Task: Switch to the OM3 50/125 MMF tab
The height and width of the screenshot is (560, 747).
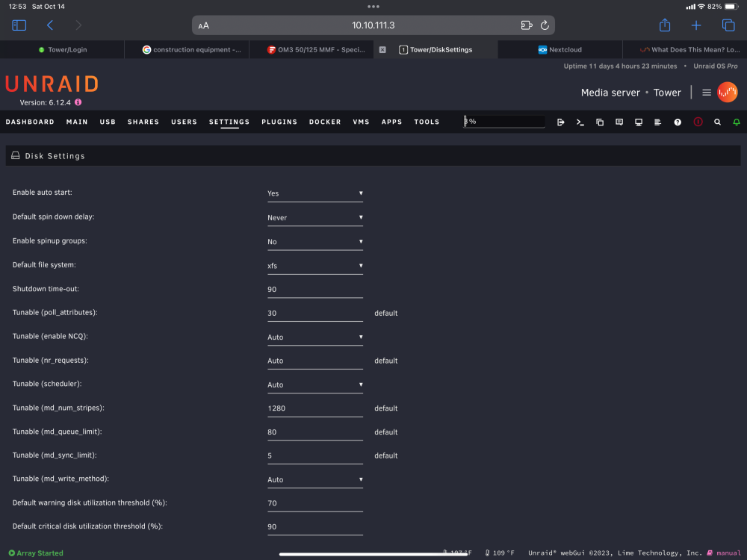Action: click(311, 49)
